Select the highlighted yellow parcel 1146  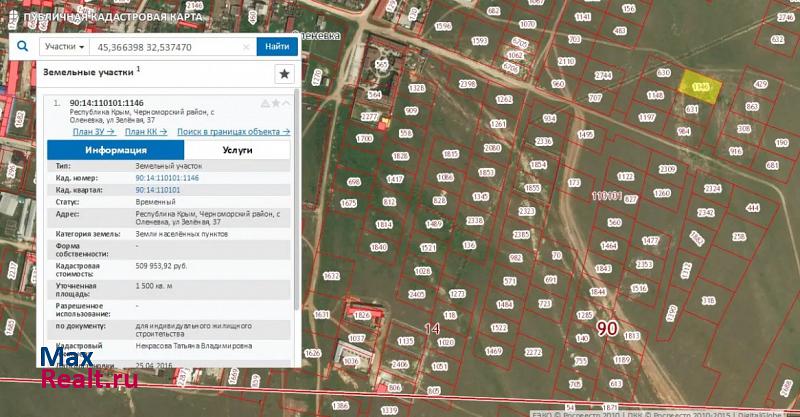click(698, 86)
